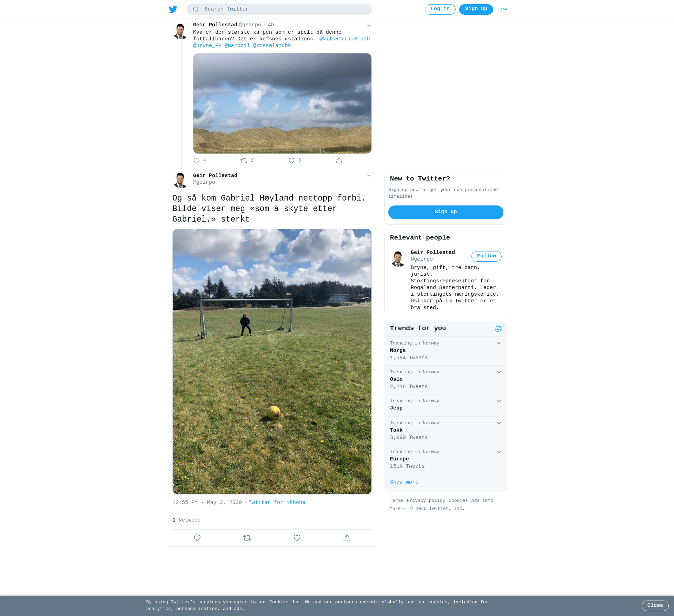Reply to the Refsnes stadion tweet
This screenshot has height=616, width=674.
pyautogui.click(x=196, y=160)
